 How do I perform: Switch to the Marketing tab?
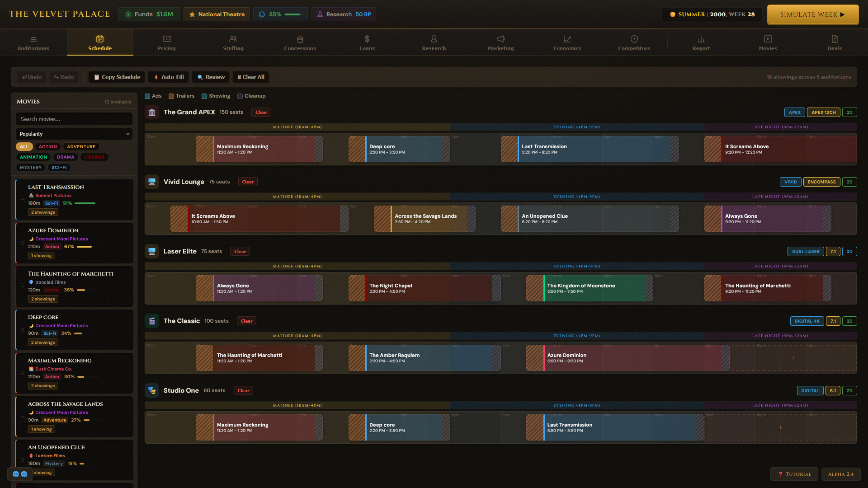(500, 43)
